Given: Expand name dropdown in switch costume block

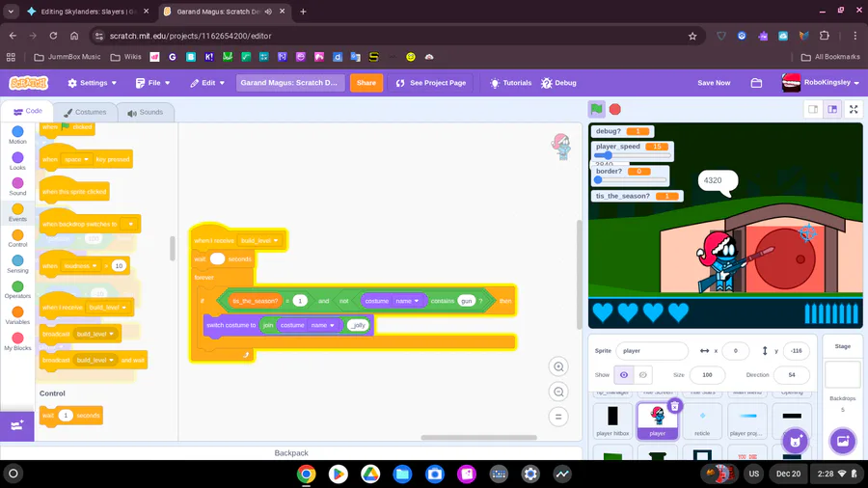Looking at the screenshot, I should pos(323,325).
